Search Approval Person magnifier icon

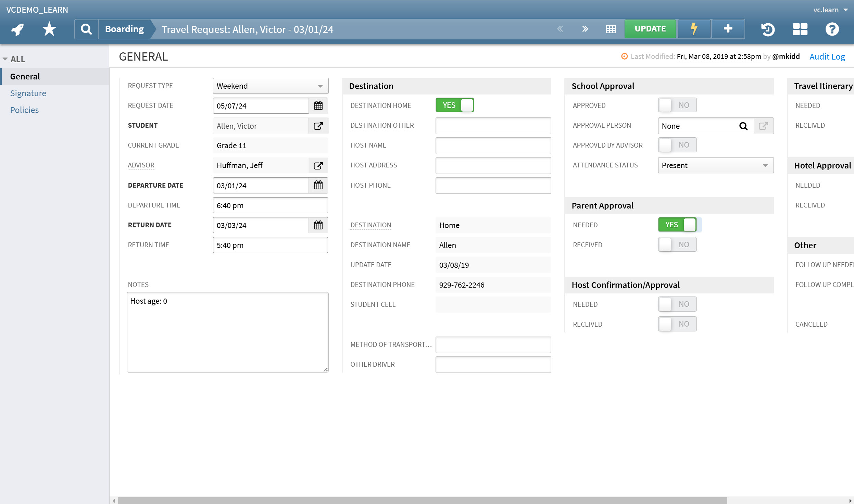pos(743,126)
